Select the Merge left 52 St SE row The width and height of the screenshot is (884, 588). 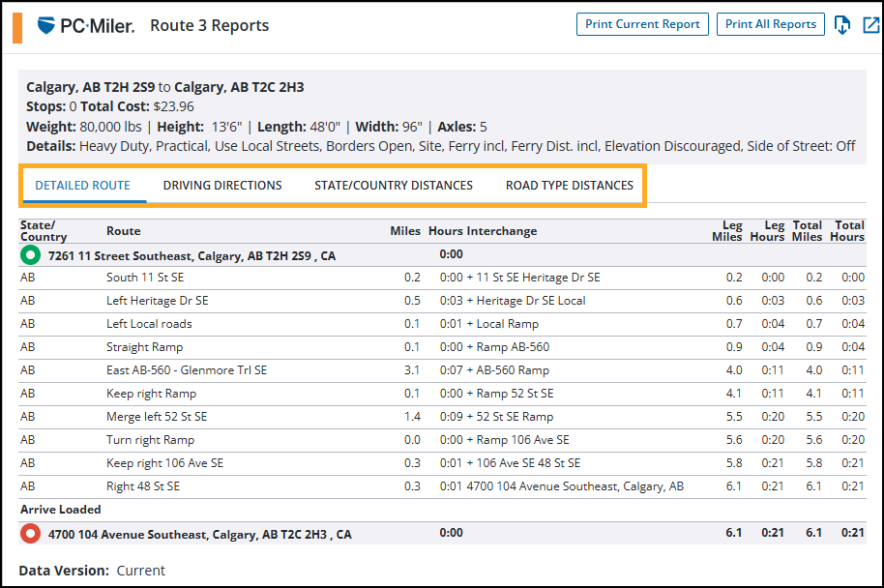point(442,416)
